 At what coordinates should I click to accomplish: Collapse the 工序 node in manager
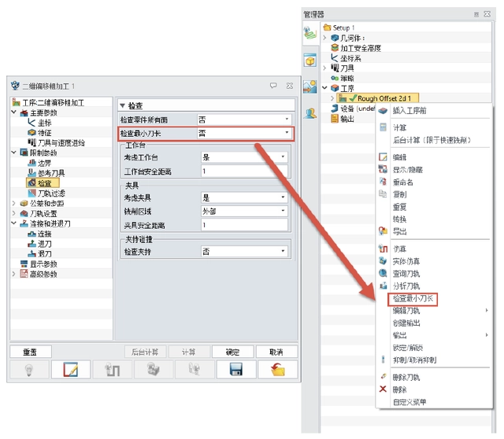pos(324,87)
